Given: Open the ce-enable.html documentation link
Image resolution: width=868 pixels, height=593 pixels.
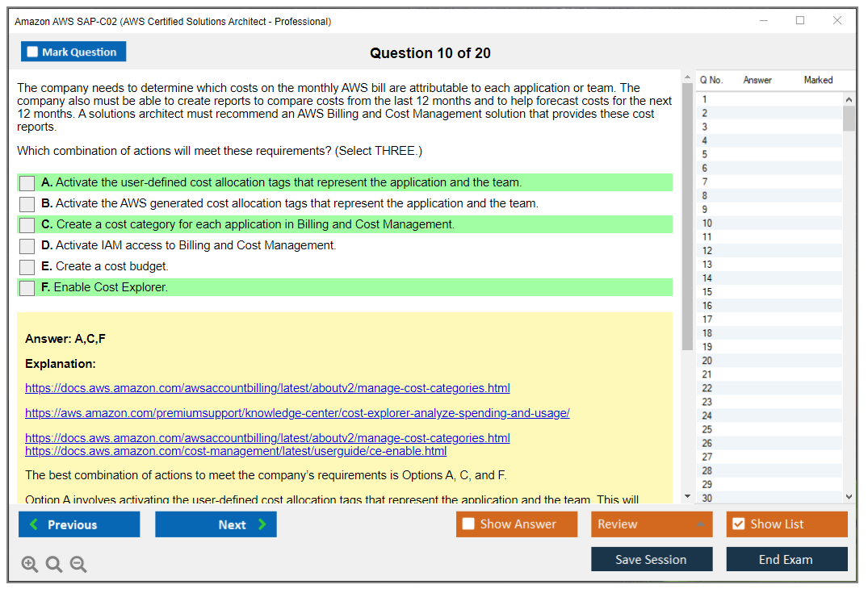Looking at the screenshot, I should click(x=236, y=451).
